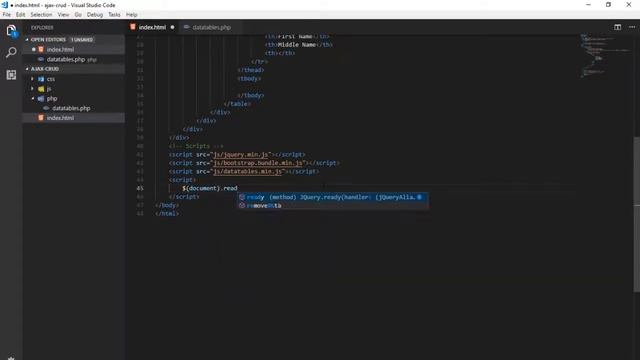The width and height of the screenshot is (640, 360).
Task: Open the Manage gear at sidebar bottom
Action: 11,358
